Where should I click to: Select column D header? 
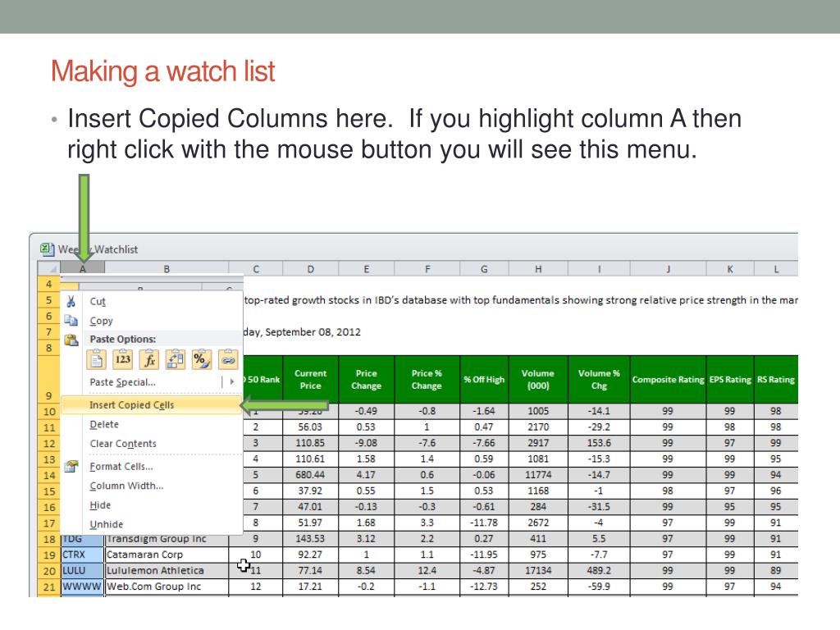point(310,269)
